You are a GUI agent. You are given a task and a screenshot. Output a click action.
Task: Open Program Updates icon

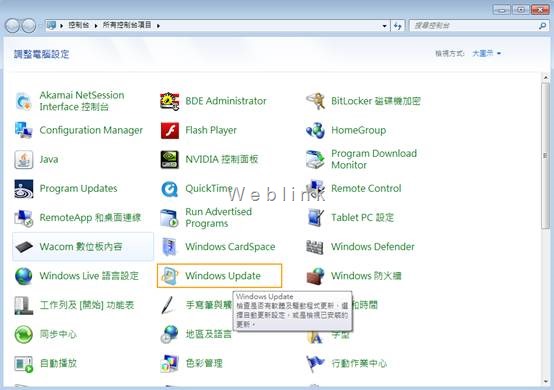(x=24, y=189)
